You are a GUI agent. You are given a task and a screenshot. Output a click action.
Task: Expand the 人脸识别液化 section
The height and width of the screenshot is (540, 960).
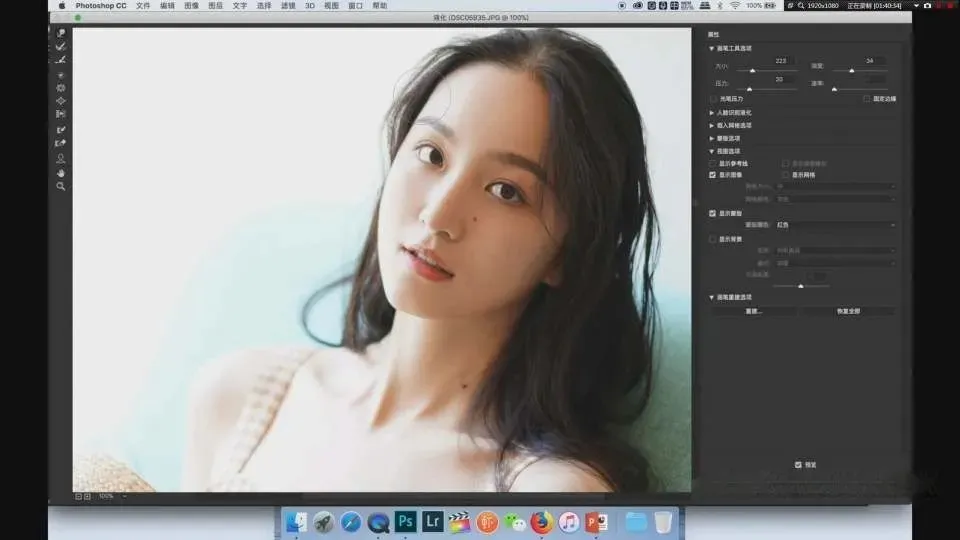click(711, 113)
